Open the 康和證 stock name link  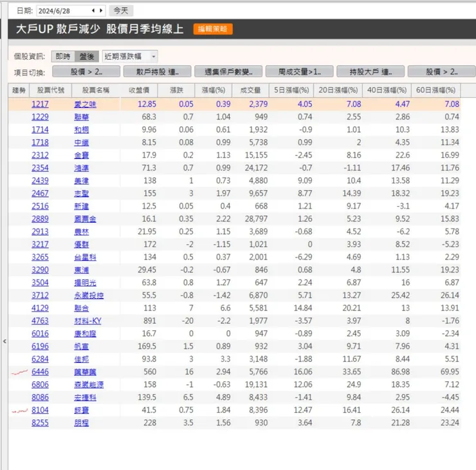point(86,334)
